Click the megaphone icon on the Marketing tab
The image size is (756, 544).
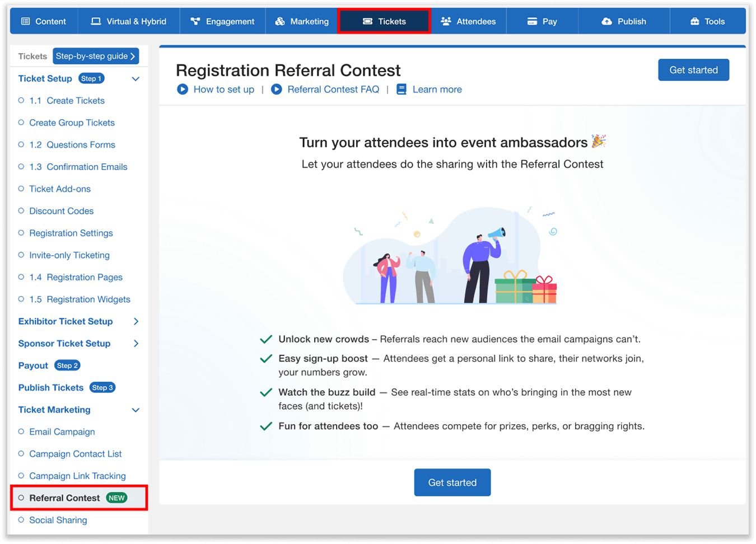point(279,21)
